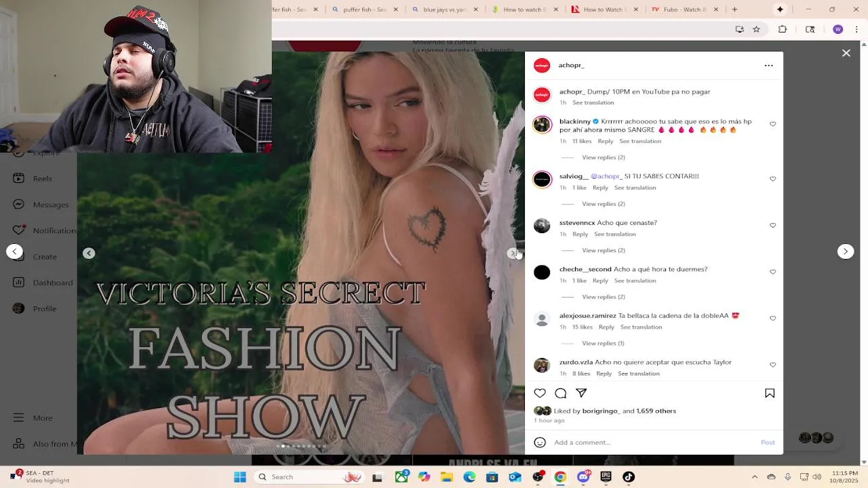Image resolution: width=868 pixels, height=488 pixels.
Task: Open the Windows Start menu
Action: click(x=240, y=477)
